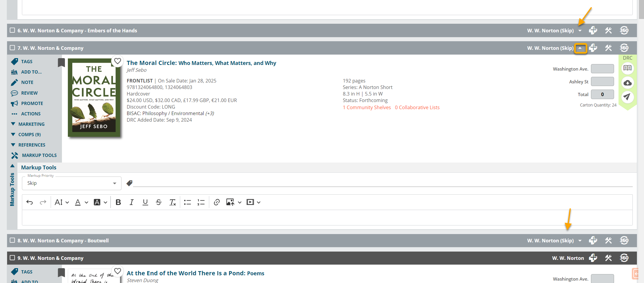Open ADD TO... for The Moral Circle
644x283 pixels.
tap(26, 72)
